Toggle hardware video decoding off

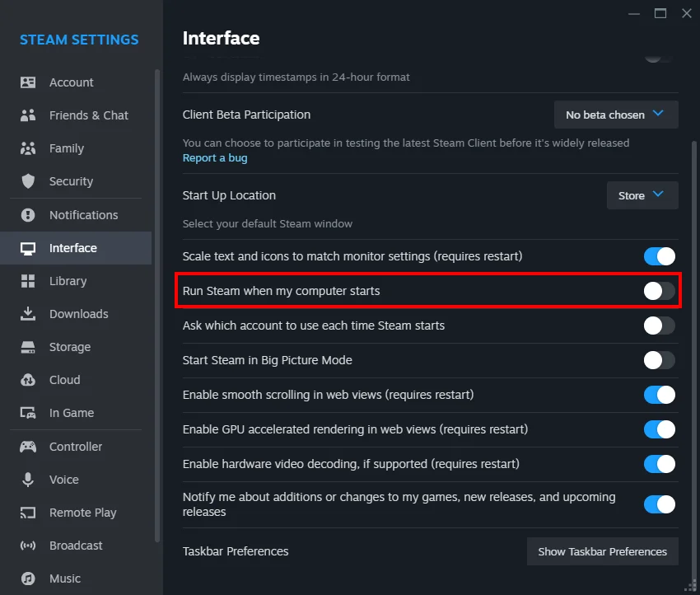pyautogui.click(x=659, y=464)
